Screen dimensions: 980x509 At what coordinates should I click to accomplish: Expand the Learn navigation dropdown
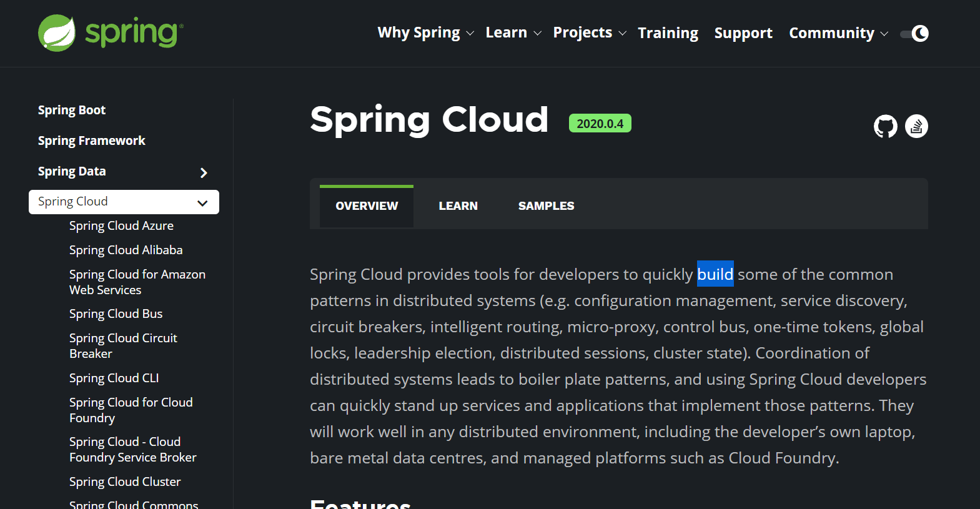point(513,33)
